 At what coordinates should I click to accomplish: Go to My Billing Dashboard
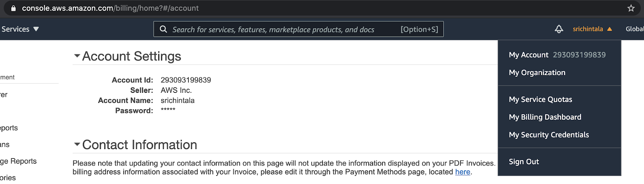pyautogui.click(x=545, y=117)
